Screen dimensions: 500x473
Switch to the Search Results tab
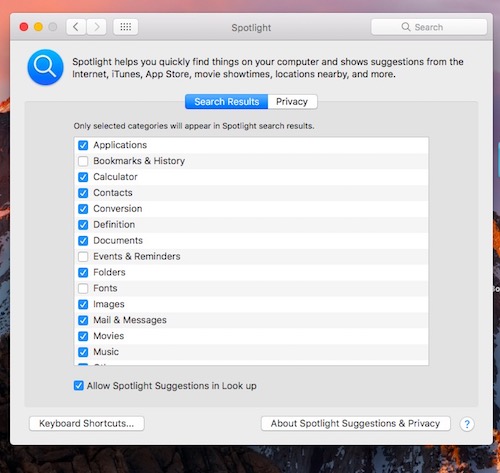pos(227,102)
